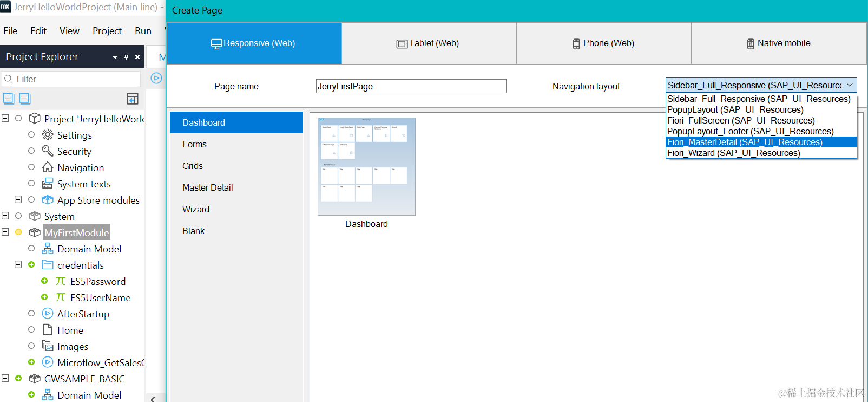The height and width of the screenshot is (402, 868).
Task: Click the ES5Password constant pi icon
Action: [61, 281]
